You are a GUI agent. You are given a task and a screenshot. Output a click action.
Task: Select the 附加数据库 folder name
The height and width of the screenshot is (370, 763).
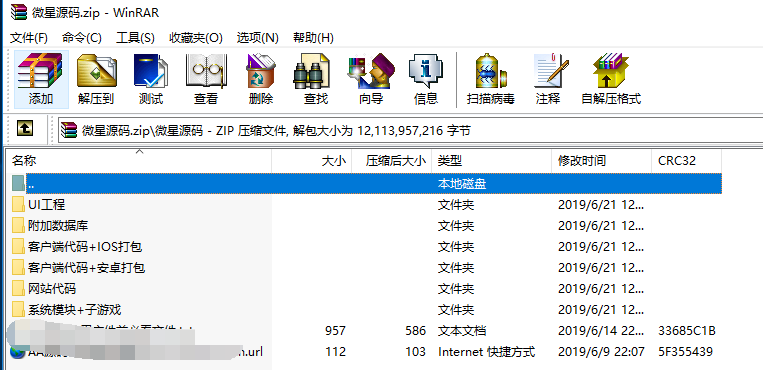pos(58,225)
